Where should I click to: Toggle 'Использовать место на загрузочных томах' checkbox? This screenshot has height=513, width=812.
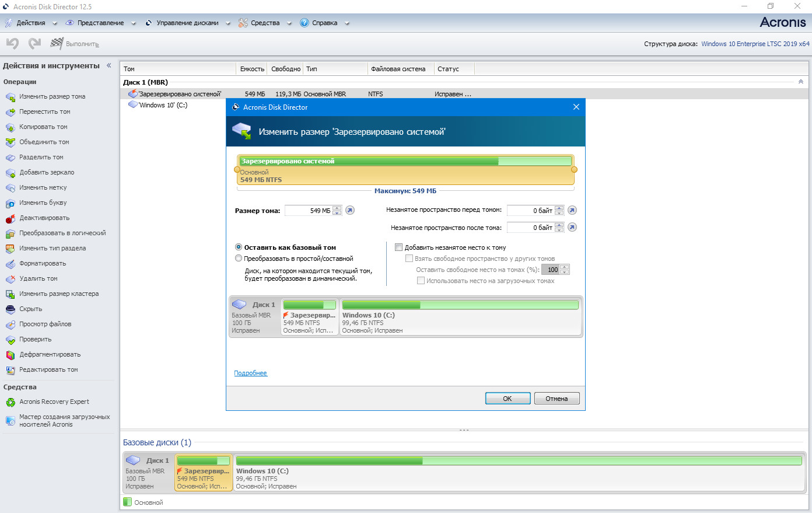click(421, 281)
